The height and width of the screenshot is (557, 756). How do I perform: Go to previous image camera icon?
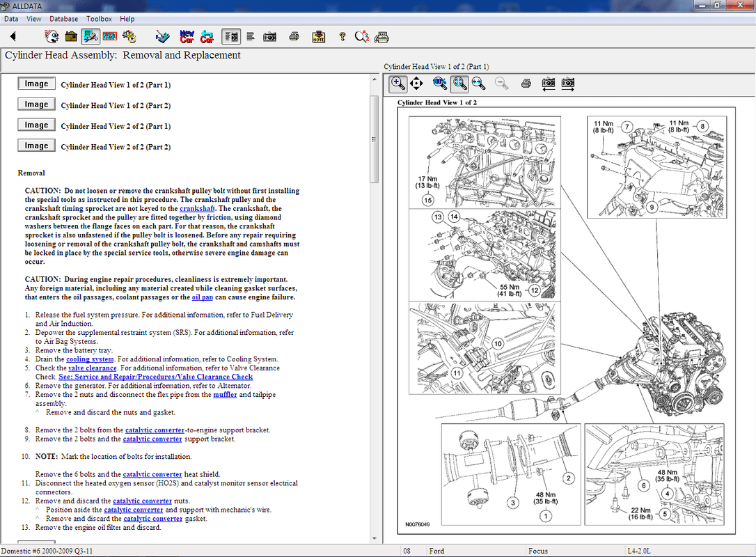[548, 84]
